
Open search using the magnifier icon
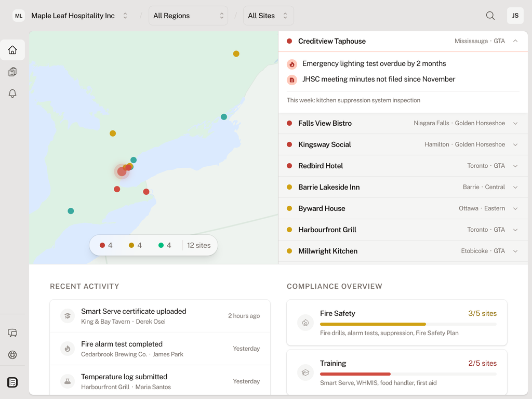coord(490,16)
